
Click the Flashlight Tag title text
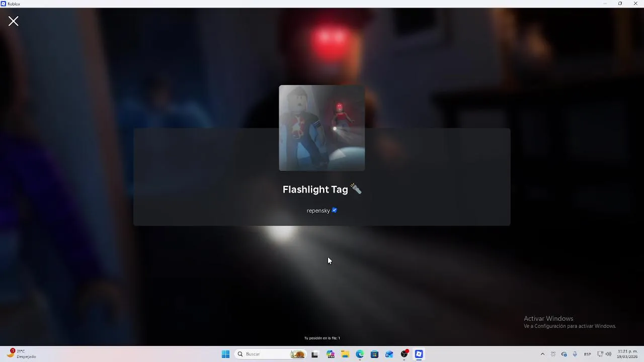point(315,190)
